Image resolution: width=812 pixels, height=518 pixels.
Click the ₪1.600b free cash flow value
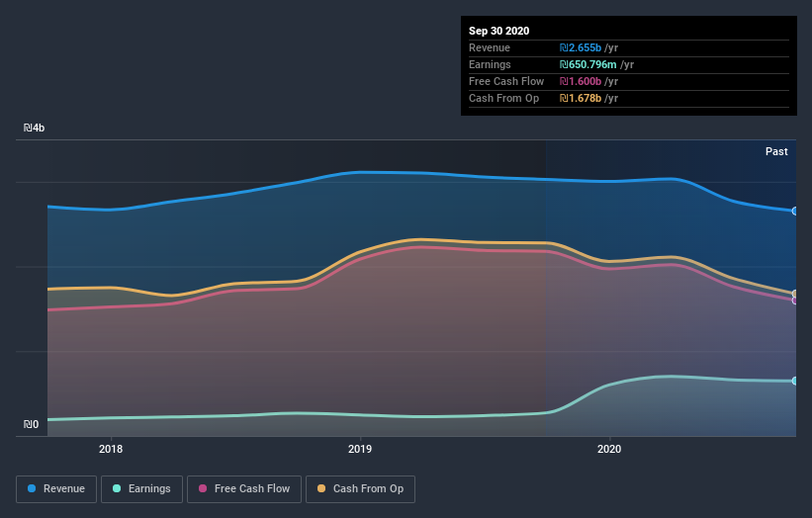(580, 81)
